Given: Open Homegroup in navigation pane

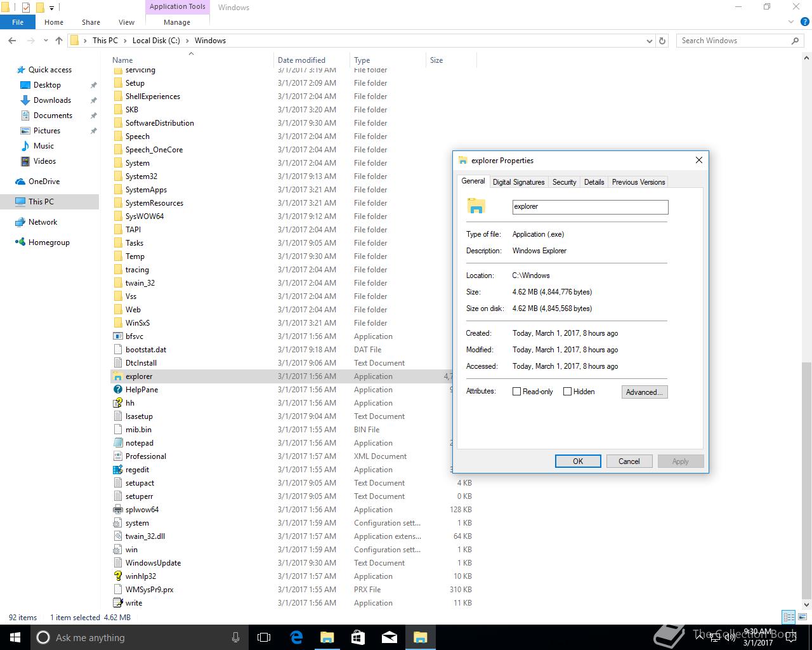Looking at the screenshot, I should click(49, 242).
